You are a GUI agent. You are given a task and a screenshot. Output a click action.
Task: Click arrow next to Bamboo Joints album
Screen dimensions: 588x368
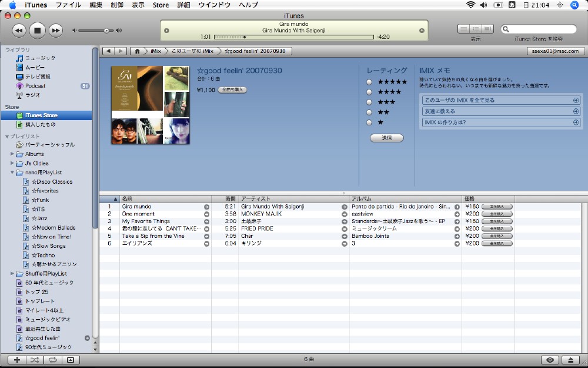pyautogui.click(x=457, y=236)
